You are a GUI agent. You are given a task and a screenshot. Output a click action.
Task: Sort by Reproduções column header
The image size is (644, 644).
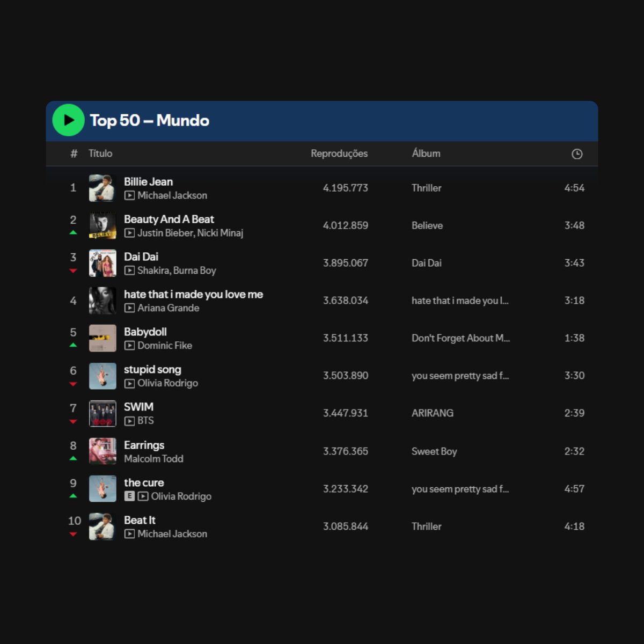coord(339,153)
